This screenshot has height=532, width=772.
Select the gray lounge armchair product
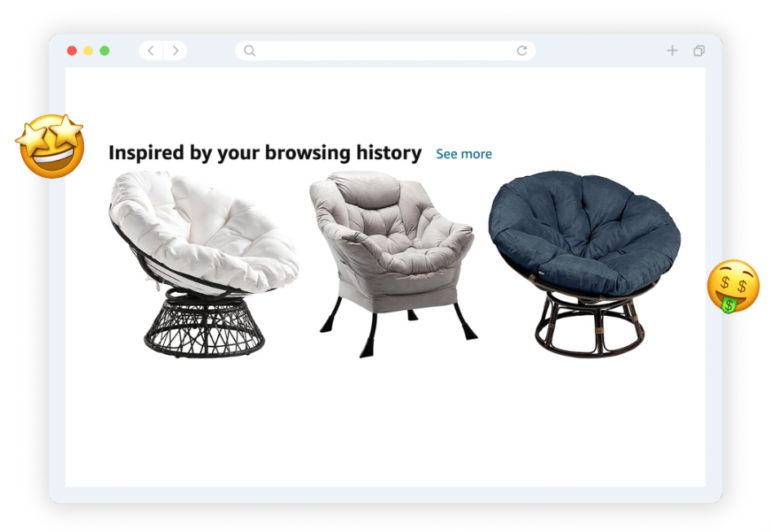pyautogui.click(x=393, y=264)
